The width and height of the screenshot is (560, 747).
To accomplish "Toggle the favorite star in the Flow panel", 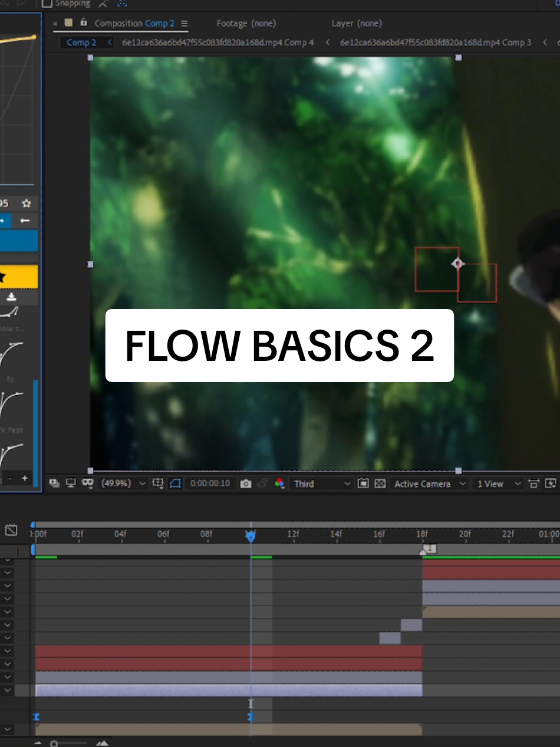I will coord(26,203).
